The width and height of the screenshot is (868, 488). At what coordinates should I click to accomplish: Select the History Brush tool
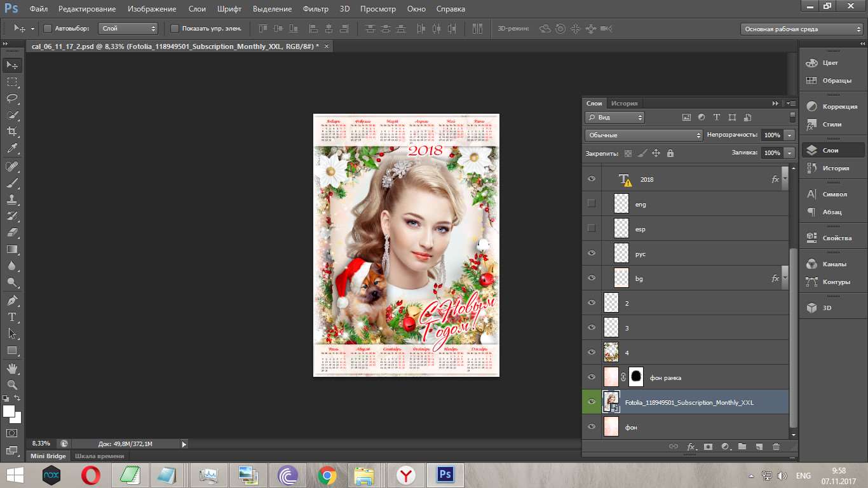[12, 216]
